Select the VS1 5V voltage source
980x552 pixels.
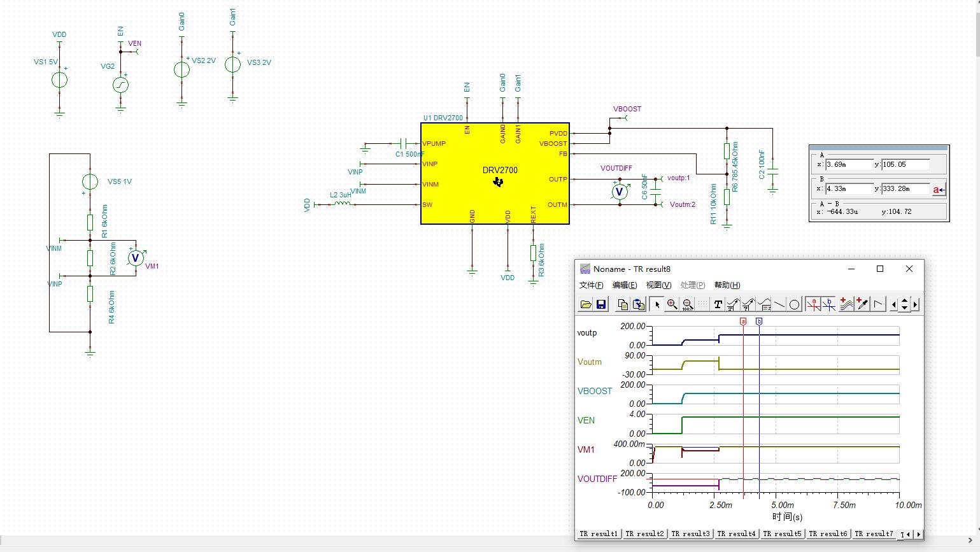59,80
